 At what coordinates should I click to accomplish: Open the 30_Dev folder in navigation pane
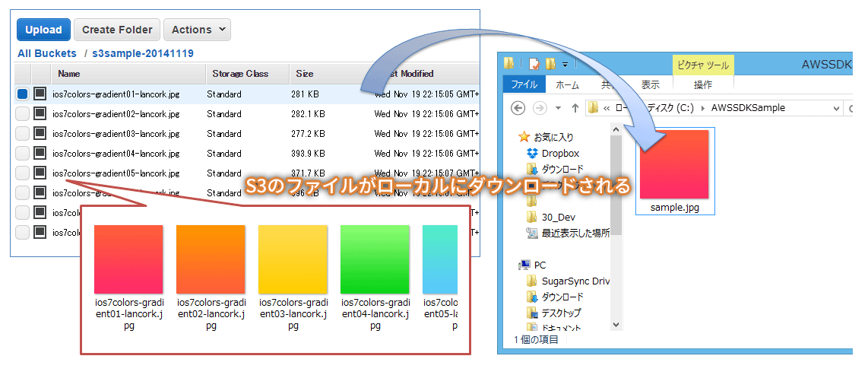click(x=558, y=217)
